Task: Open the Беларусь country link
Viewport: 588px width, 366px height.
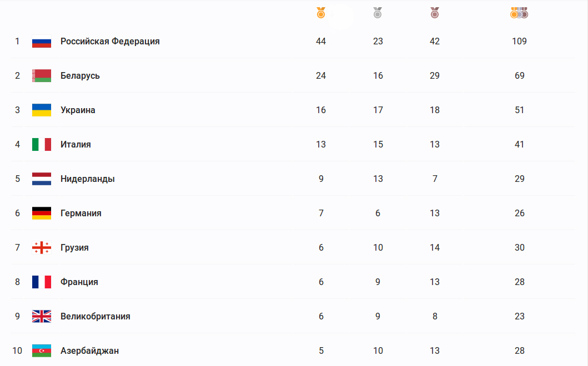Action: (x=80, y=76)
